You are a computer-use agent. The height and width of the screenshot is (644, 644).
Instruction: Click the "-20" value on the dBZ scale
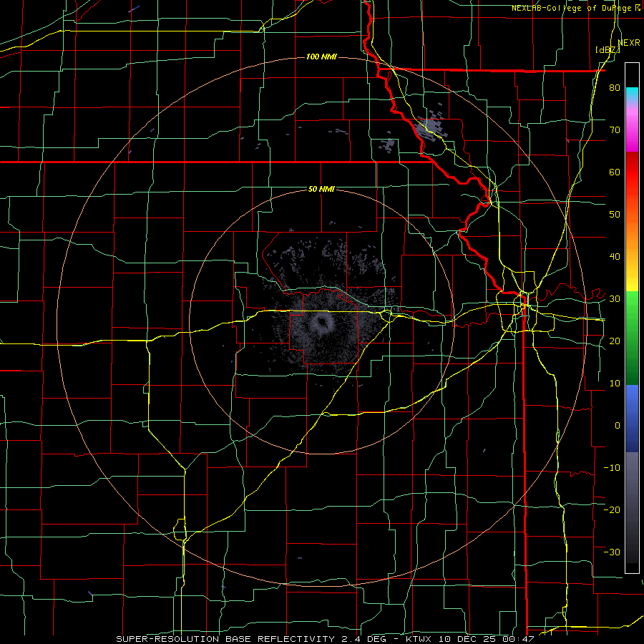click(x=612, y=509)
